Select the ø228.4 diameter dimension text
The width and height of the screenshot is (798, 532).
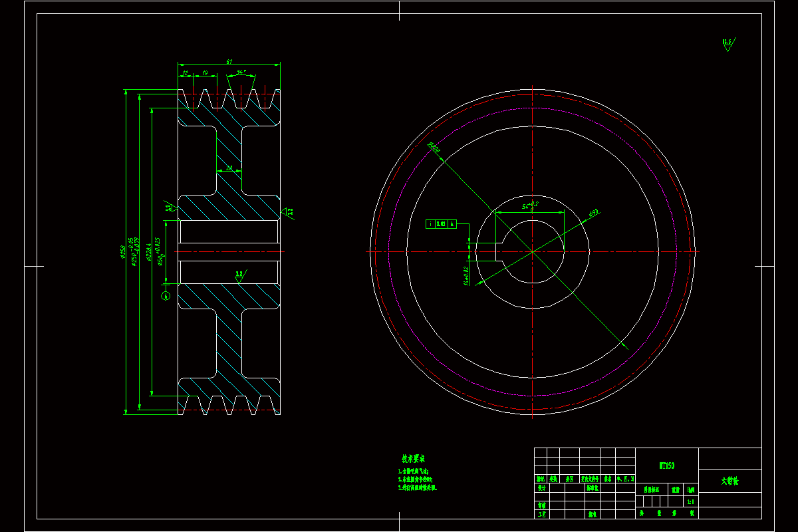[x=150, y=251]
